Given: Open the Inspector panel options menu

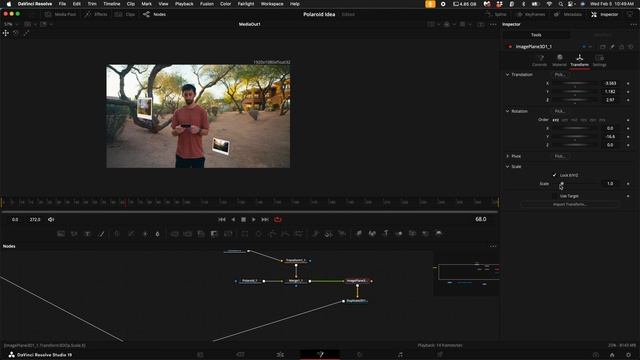Looking at the screenshot, I should point(632,24).
